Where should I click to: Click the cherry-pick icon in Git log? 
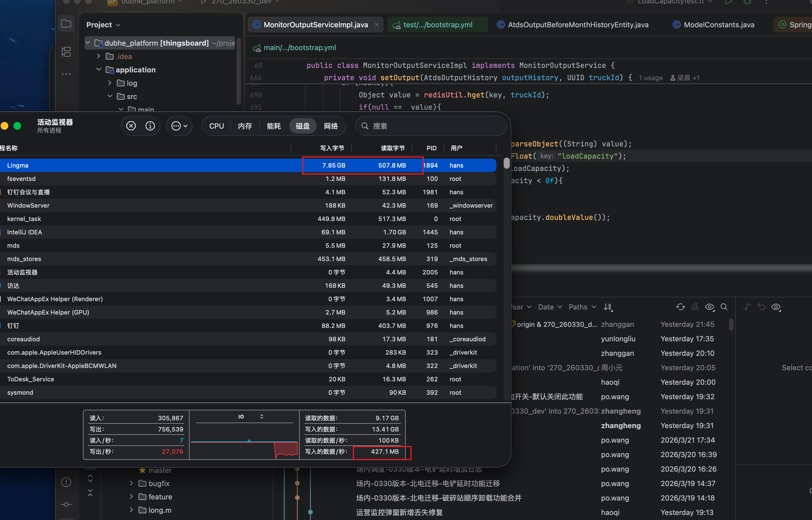point(695,307)
